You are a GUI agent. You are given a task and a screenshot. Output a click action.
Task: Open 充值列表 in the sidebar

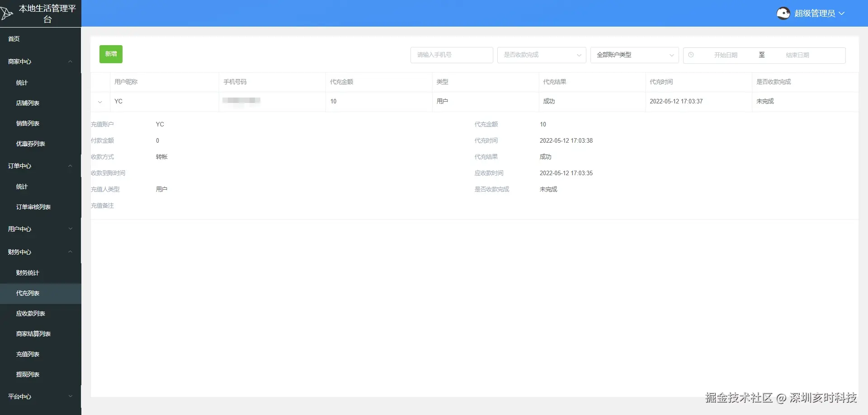point(41,354)
